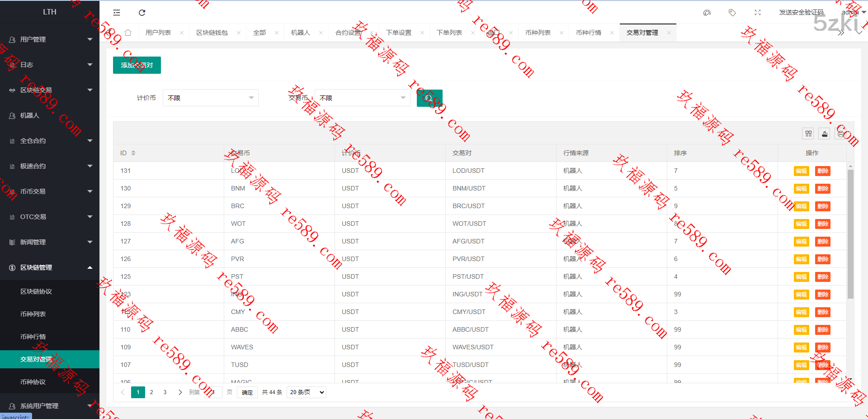Go to page 2 of the table
The height and width of the screenshot is (419, 868).
[151, 392]
